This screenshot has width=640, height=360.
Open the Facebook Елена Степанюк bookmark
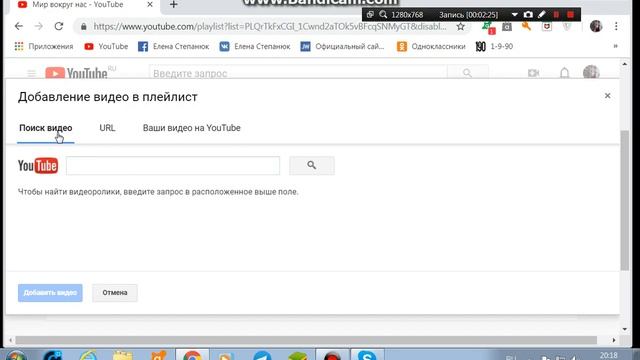click(173, 47)
